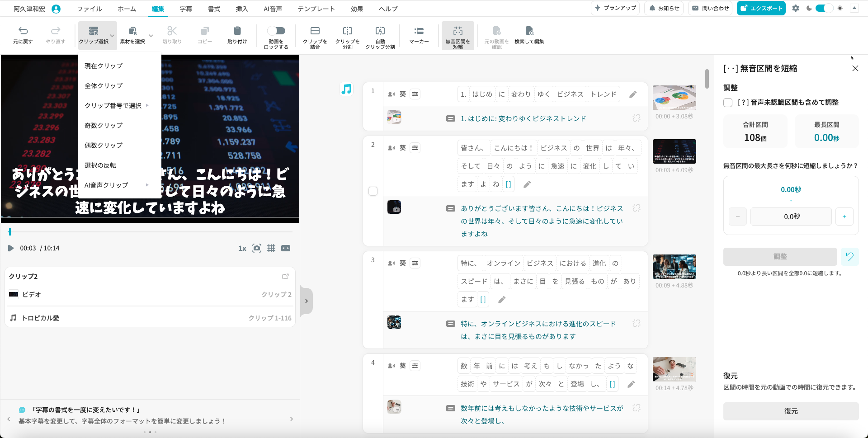Click speaker settings icon next to 葵 in clip 1
This screenshot has width=868, height=438.
(415, 94)
